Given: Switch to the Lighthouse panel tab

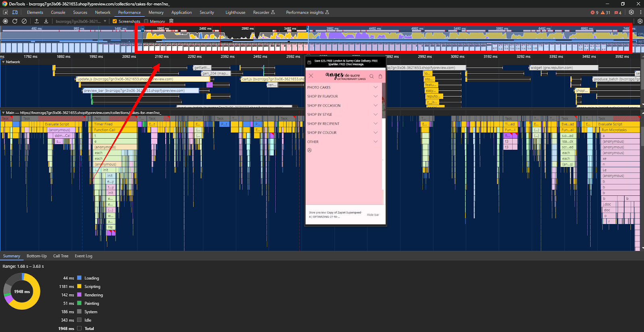Looking at the screenshot, I should click(235, 12).
